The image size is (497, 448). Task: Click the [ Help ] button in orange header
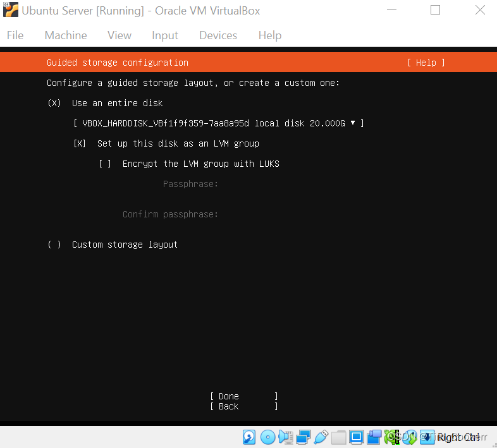point(426,63)
